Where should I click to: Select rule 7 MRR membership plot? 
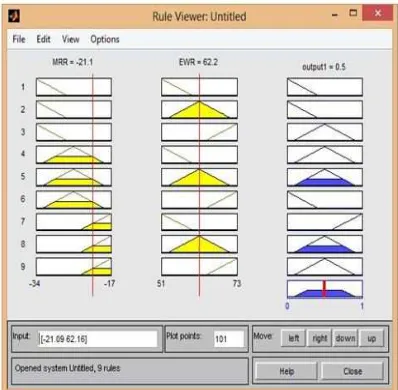pos(74,222)
